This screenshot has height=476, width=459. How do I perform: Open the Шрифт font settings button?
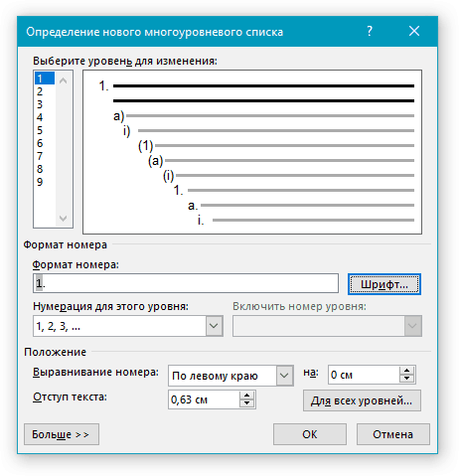384,284
